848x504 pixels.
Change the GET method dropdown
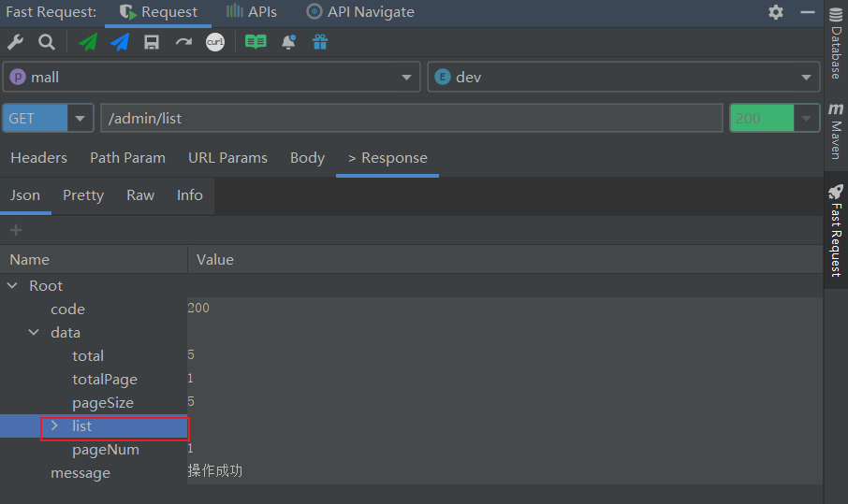click(x=48, y=119)
